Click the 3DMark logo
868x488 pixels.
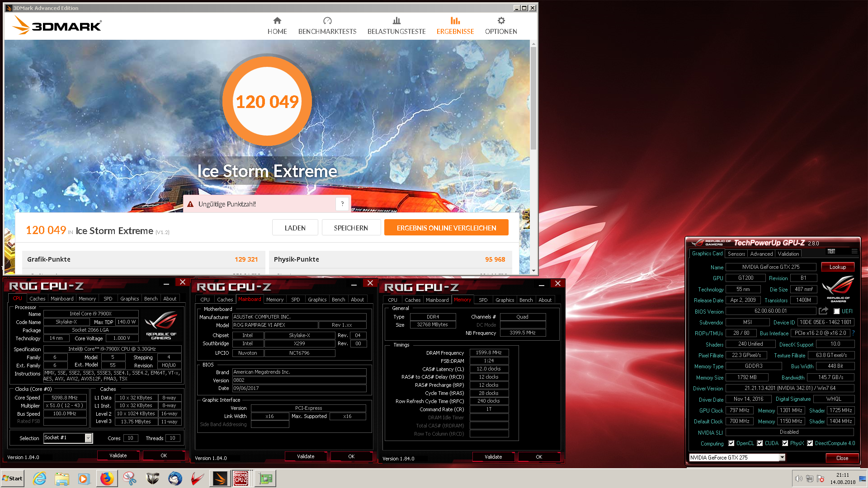pyautogui.click(x=57, y=25)
